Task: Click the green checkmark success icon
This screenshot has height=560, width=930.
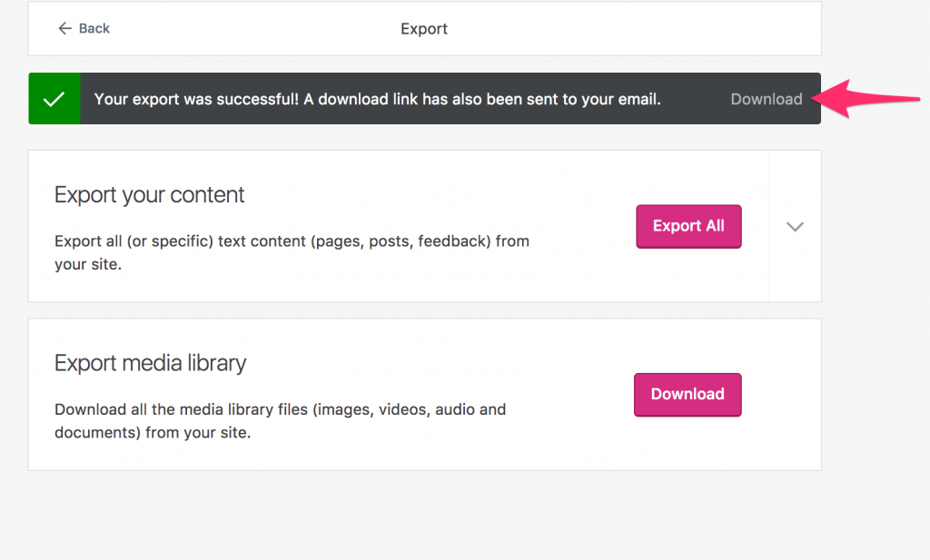Action: tap(54, 98)
